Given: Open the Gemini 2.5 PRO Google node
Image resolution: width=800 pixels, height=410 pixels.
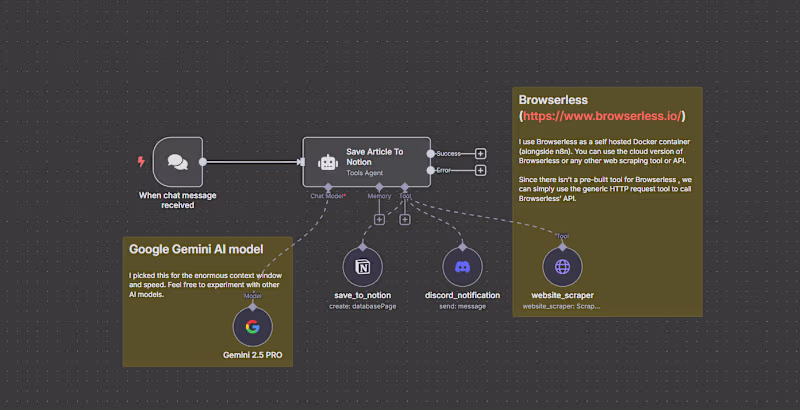Looking at the screenshot, I should 253,327.
